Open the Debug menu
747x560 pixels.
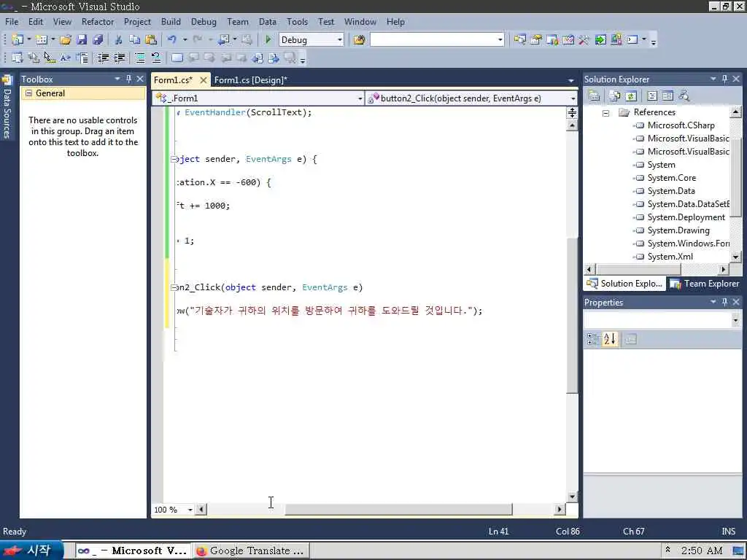coord(204,22)
